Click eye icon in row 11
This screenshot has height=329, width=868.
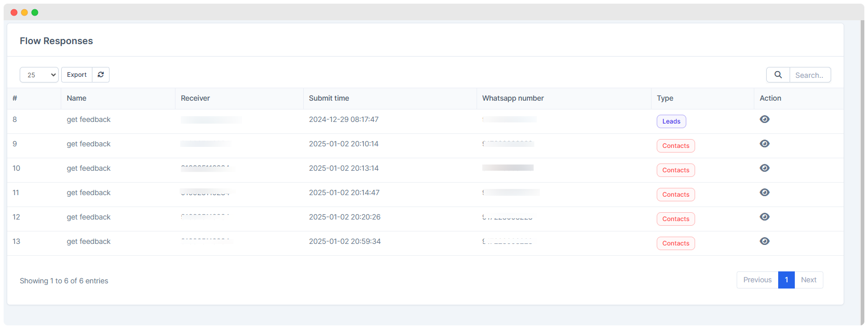(764, 193)
